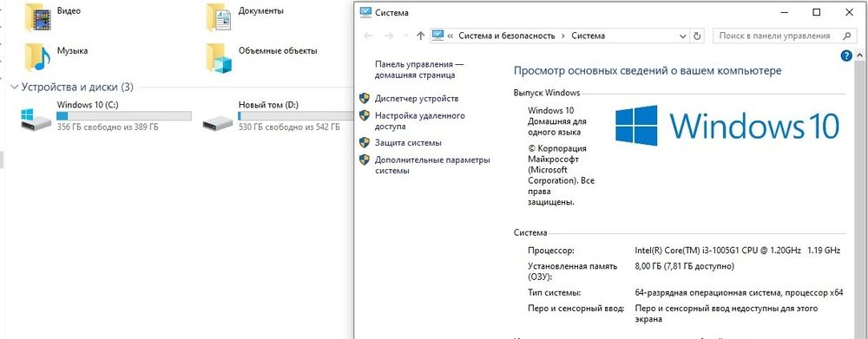Click the shield icon beside Диспетчер устройств
The image size is (868, 339).
(365, 99)
